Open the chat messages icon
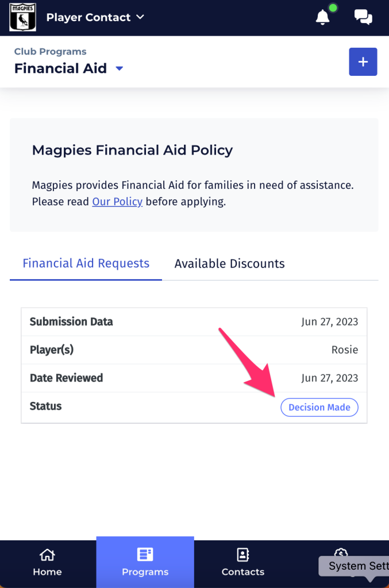389x588 pixels. 363,17
